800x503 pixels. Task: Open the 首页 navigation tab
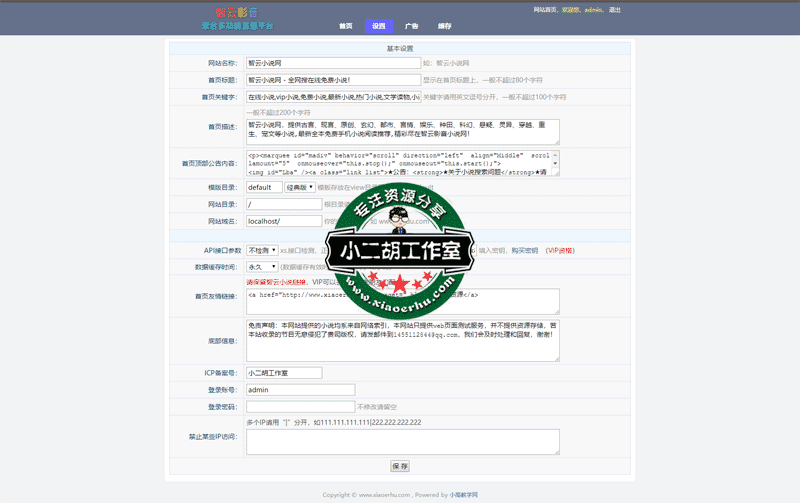point(345,26)
